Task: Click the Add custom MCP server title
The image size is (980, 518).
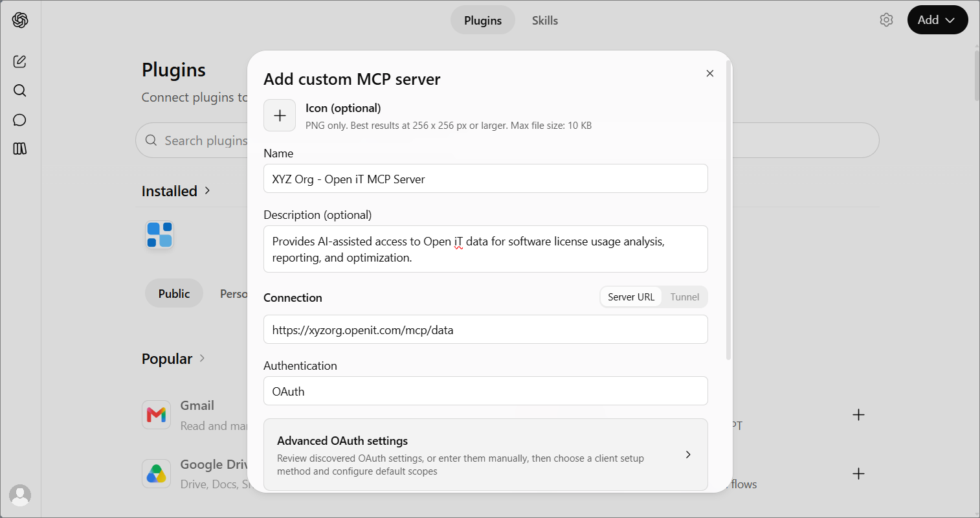Action: [x=352, y=79]
